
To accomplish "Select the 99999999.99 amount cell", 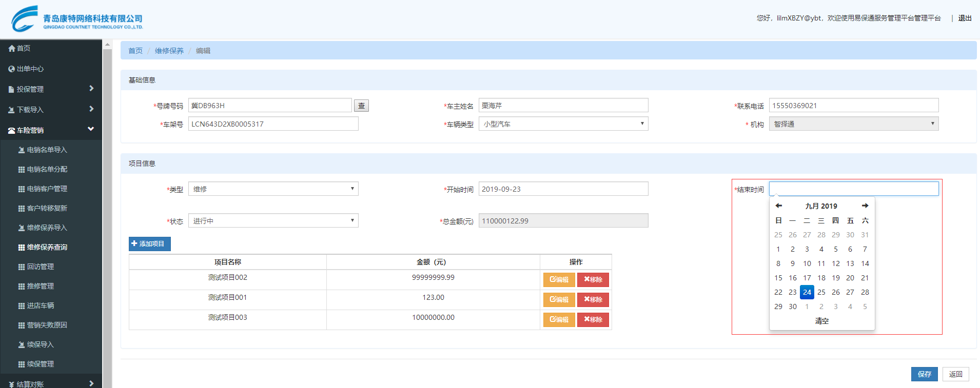I will tap(433, 280).
